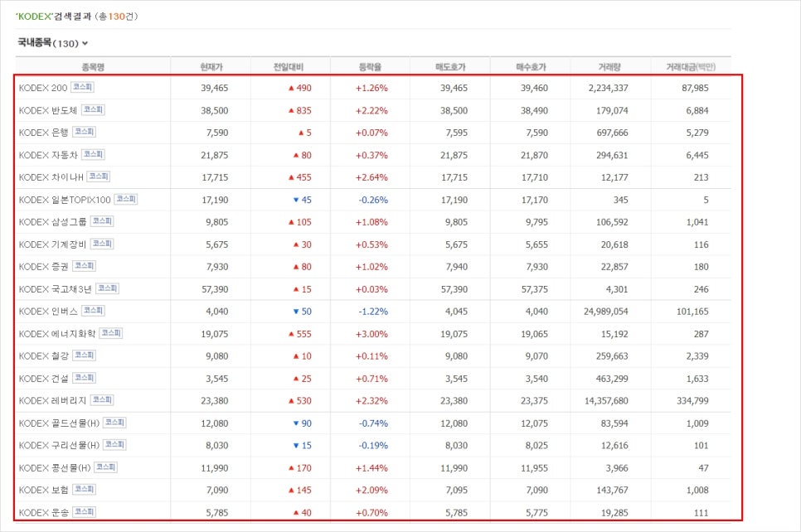Click the +3.00% change rate cell
The height and width of the screenshot is (532, 801).
(x=371, y=334)
